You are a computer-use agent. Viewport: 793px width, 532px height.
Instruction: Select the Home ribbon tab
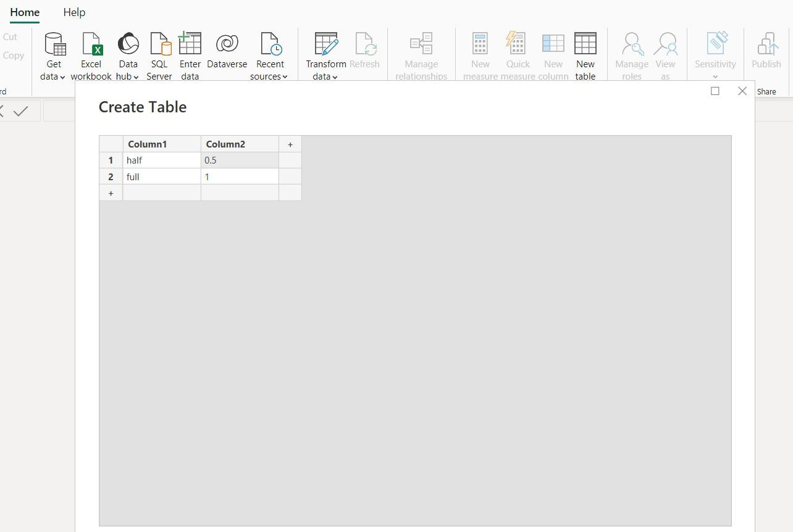click(24, 12)
